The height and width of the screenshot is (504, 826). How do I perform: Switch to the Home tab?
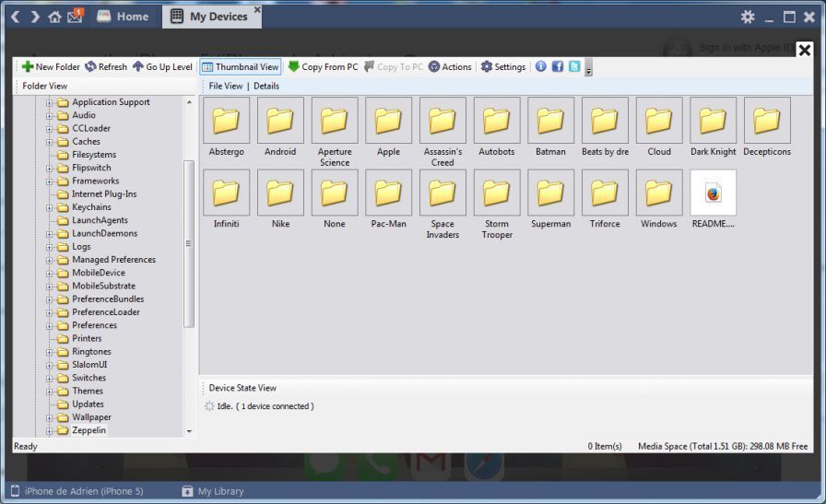coord(122,17)
